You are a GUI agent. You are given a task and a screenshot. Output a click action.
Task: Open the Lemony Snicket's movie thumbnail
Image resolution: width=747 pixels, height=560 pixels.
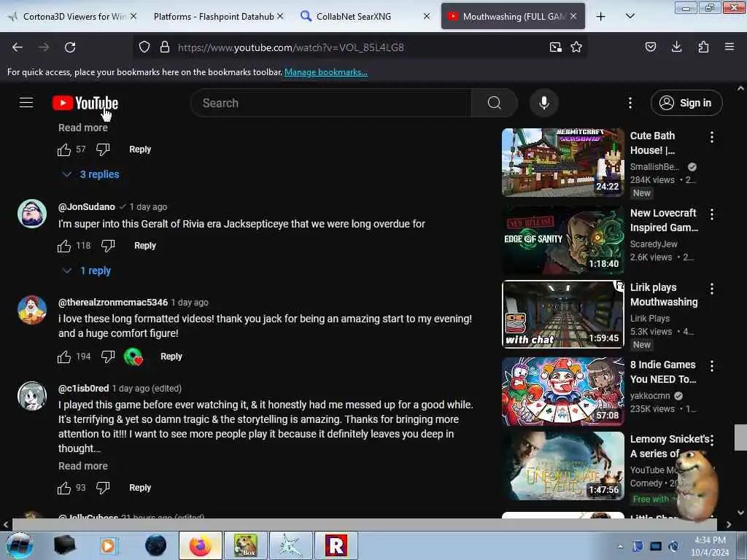coord(562,466)
